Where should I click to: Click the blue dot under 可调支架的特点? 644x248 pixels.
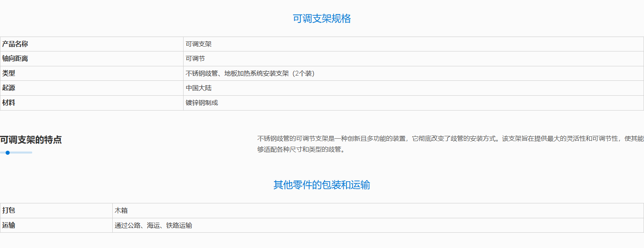8,153
